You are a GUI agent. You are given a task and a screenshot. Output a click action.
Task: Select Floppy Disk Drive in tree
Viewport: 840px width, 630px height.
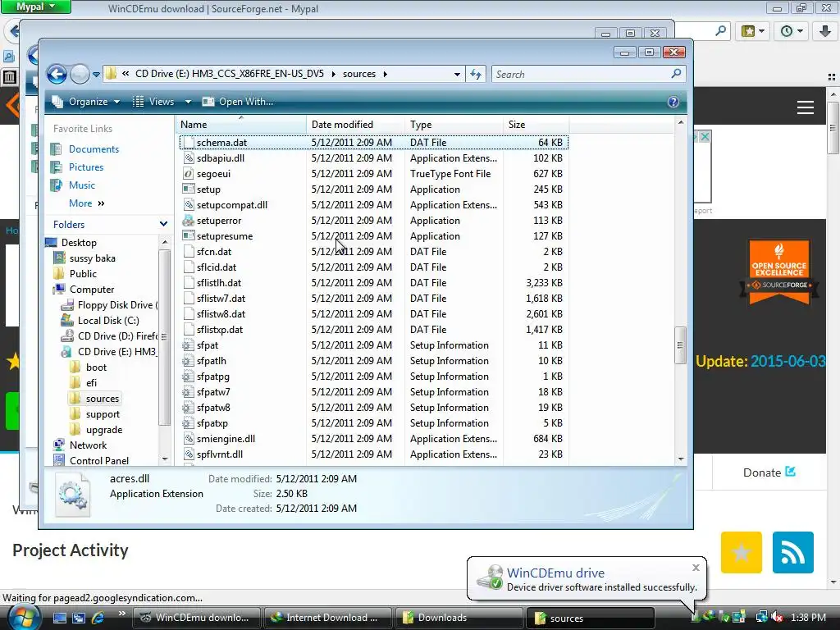pyautogui.click(x=117, y=305)
